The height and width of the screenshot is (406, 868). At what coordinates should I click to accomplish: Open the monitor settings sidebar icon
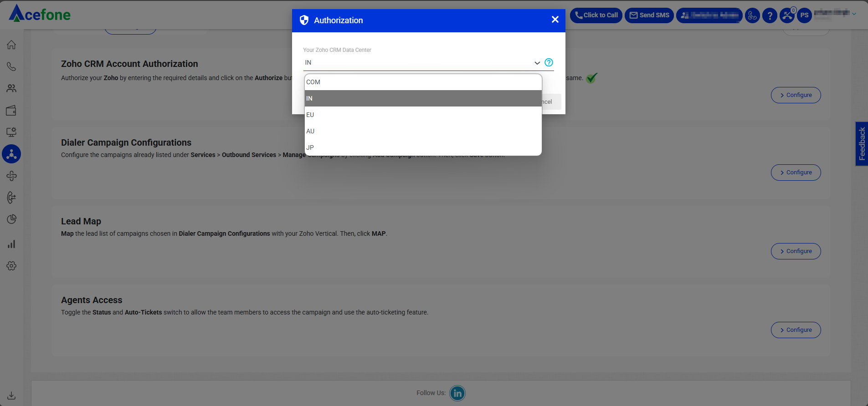point(11,132)
